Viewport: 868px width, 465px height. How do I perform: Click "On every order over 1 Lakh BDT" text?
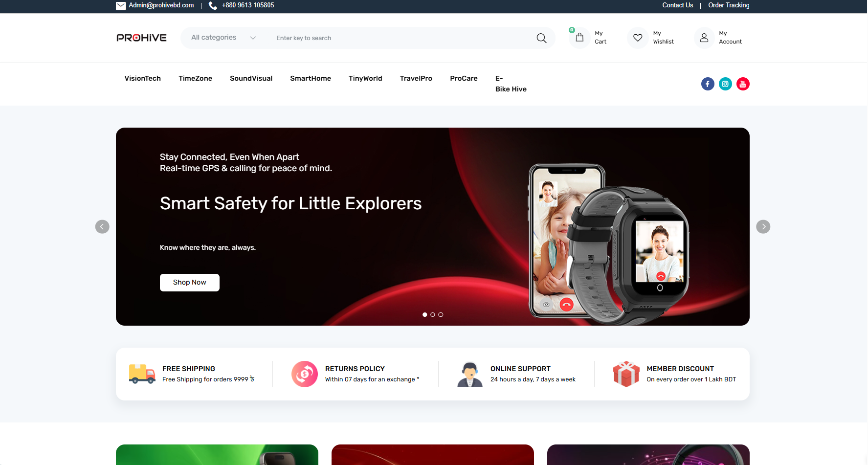coord(691,379)
